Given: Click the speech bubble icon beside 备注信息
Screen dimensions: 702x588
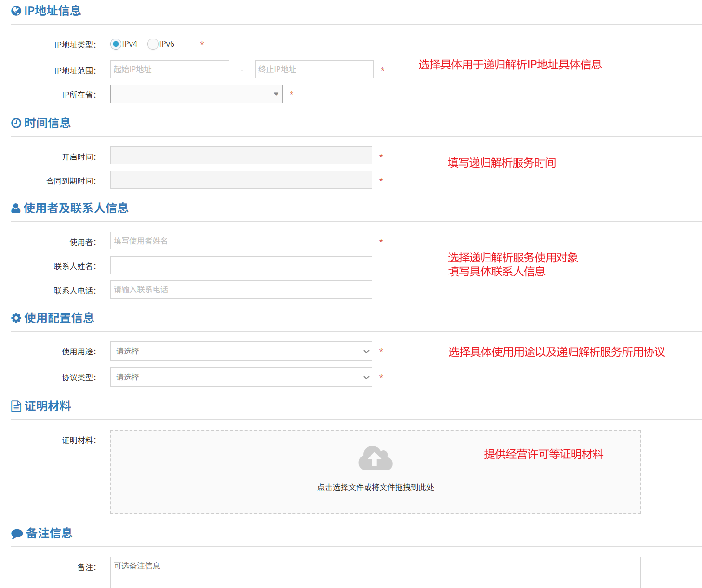Looking at the screenshot, I should pyautogui.click(x=17, y=534).
